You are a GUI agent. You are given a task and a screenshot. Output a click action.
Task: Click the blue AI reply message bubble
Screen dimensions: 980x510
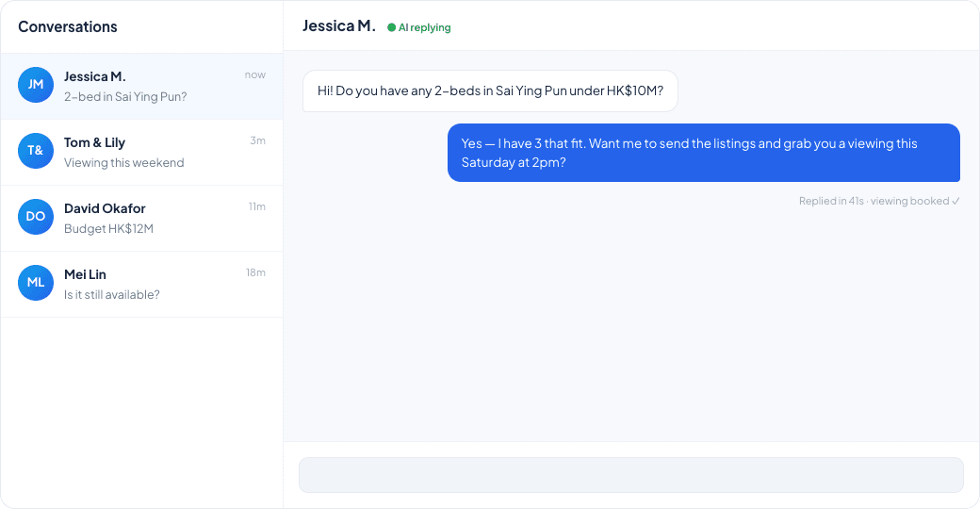pyautogui.click(x=704, y=153)
